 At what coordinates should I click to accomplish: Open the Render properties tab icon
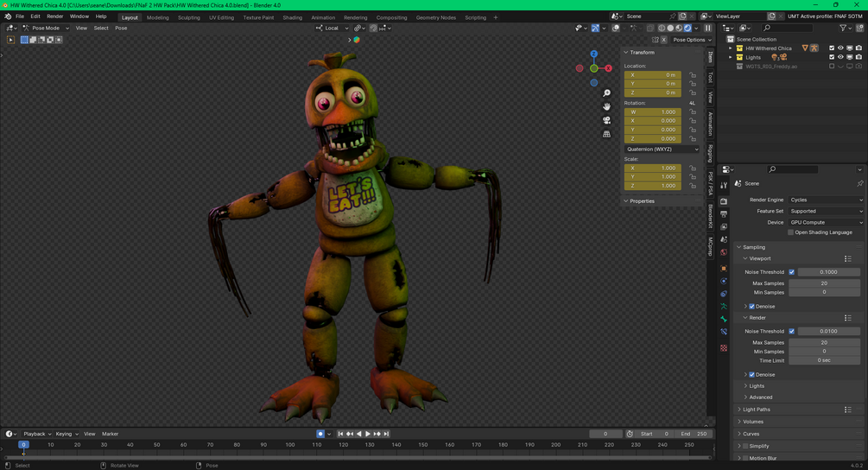pyautogui.click(x=724, y=201)
